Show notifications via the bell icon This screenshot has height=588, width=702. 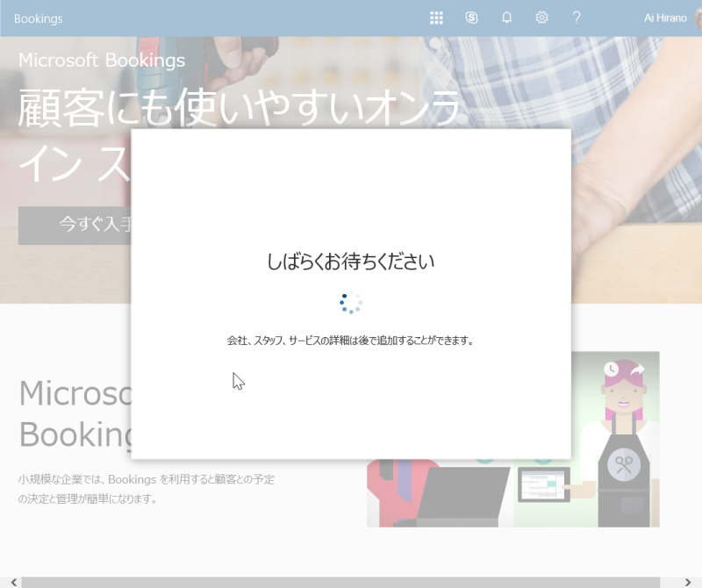click(507, 18)
